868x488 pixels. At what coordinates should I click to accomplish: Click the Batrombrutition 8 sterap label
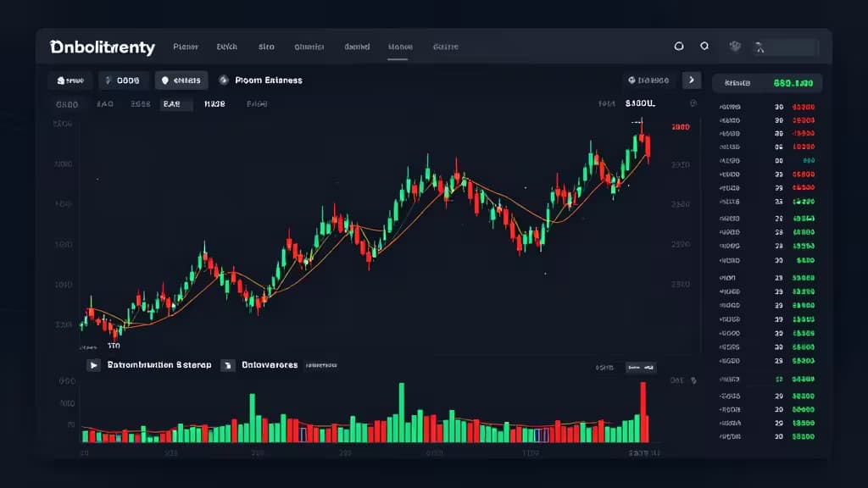pos(159,365)
